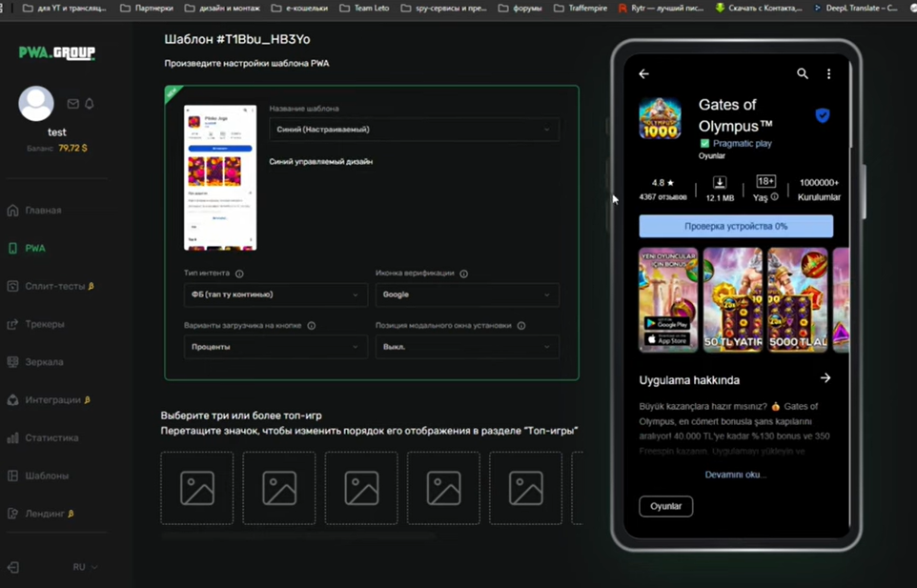Image resolution: width=917 pixels, height=588 pixels.
Task: Open Шаблоны sidebar item
Action: click(x=38, y=476)
